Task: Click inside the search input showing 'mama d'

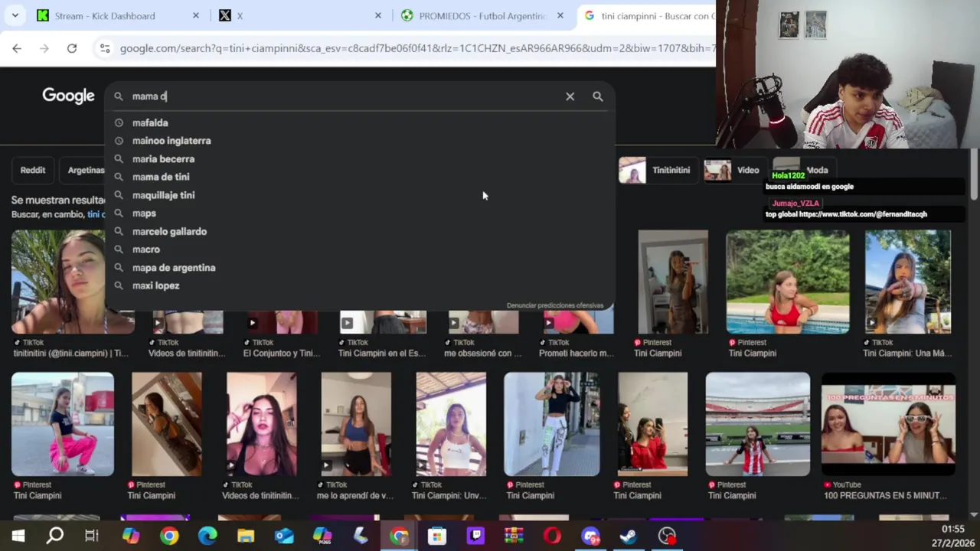Action: click(x=345, y=96)
